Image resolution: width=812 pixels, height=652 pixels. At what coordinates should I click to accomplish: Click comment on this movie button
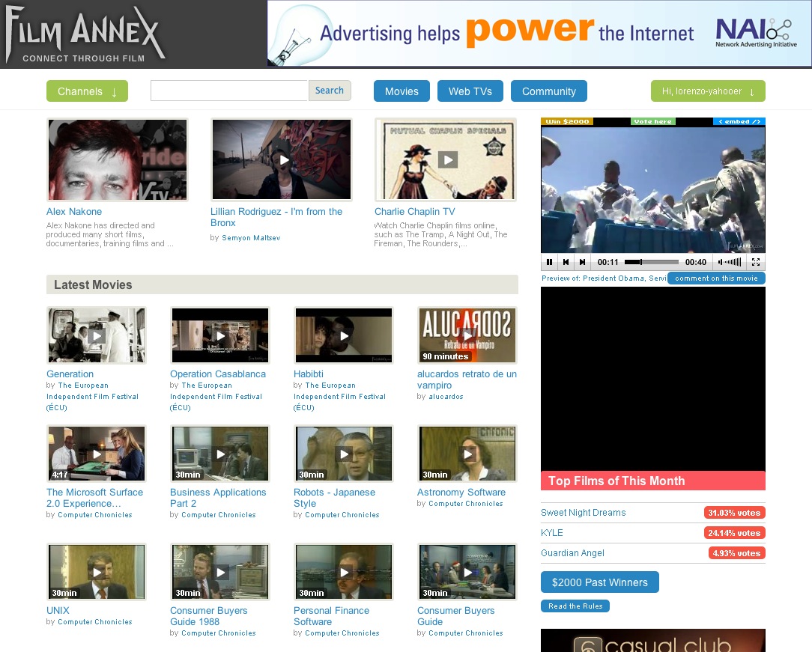[x=716, y=278]
